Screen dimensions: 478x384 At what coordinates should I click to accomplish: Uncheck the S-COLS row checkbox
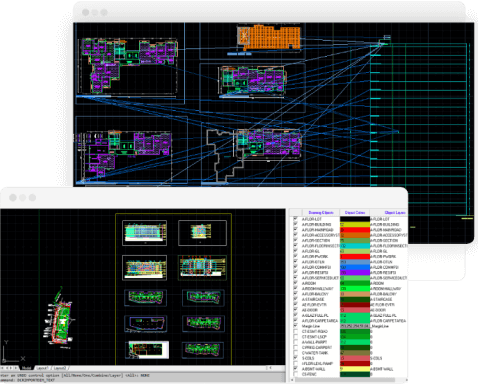[x=295, y=358]
